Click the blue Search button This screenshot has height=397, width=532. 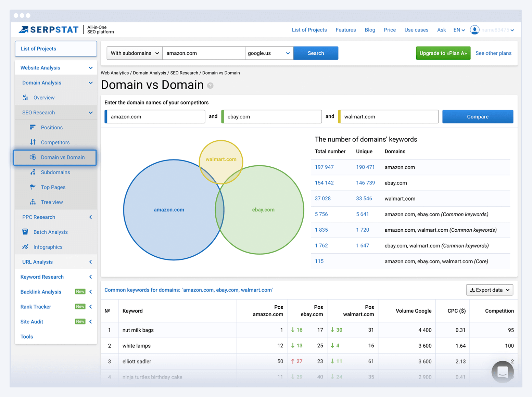click(316, 53)
